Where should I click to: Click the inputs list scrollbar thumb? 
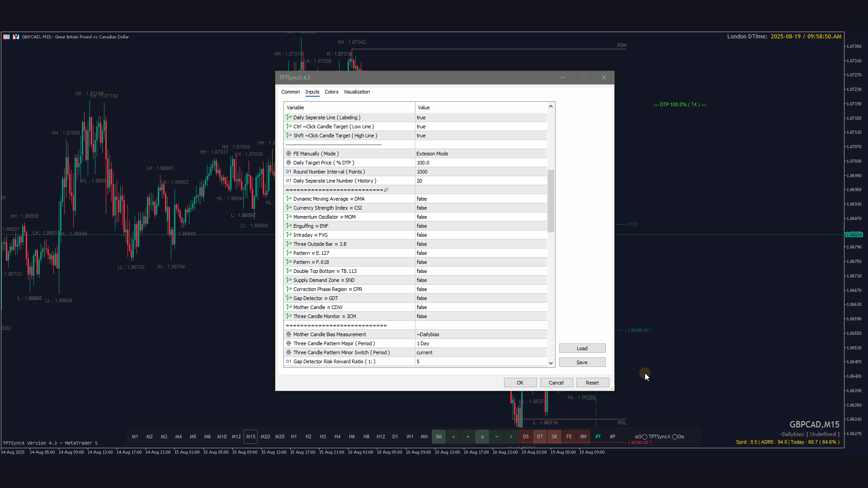(551, 201)
